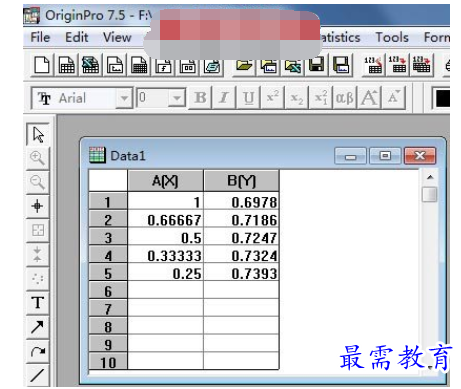Toggle Greek alpha-beta formatting
This screenshot has width=461, height=389.
click(345, 98)
